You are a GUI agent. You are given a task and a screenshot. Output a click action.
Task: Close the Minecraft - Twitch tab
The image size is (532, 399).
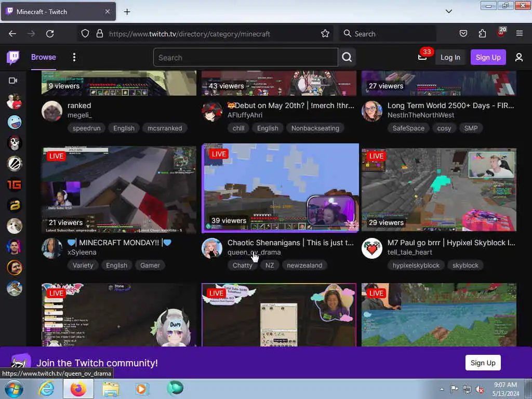108,11
